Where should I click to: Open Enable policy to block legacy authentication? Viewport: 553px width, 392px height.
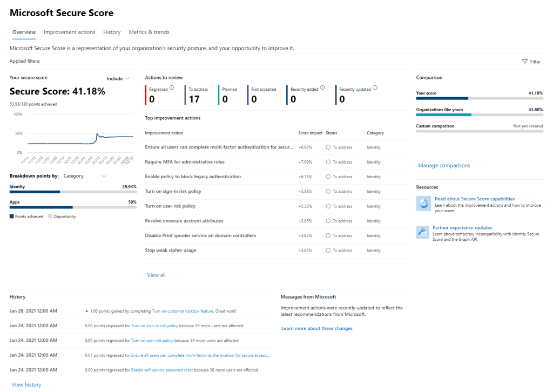pos(193,177)
